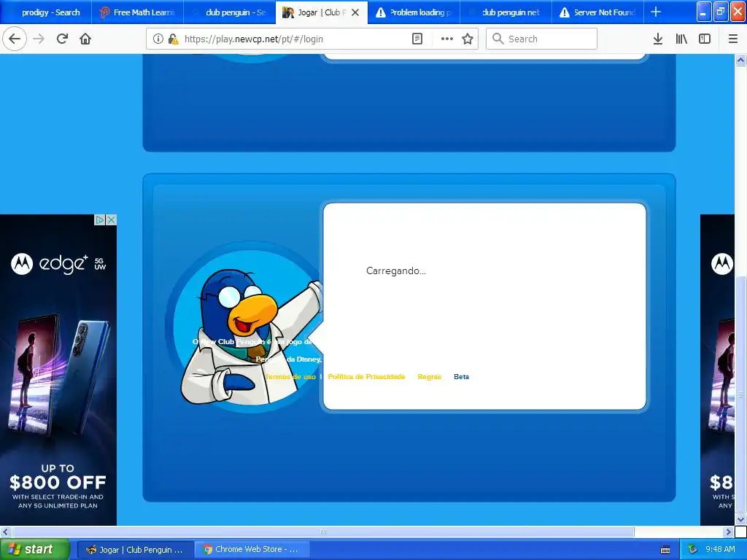Click the insecure padlock warning icon

(174, 39)
